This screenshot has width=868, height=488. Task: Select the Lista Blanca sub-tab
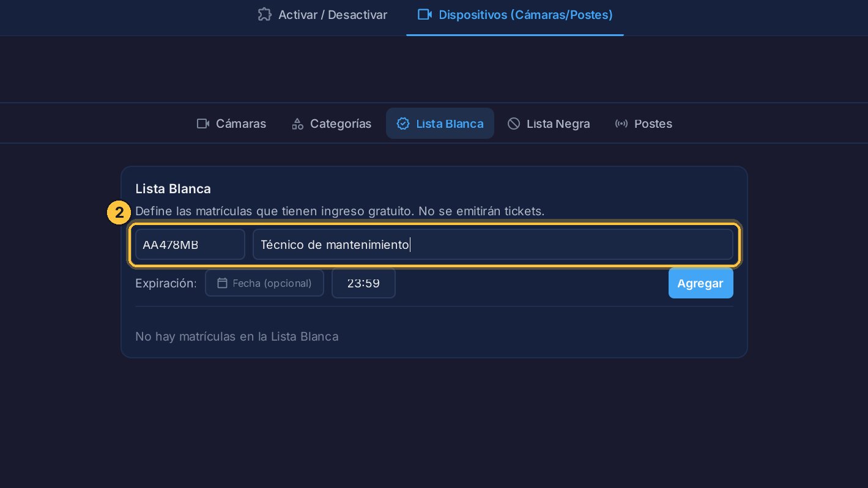440,124
